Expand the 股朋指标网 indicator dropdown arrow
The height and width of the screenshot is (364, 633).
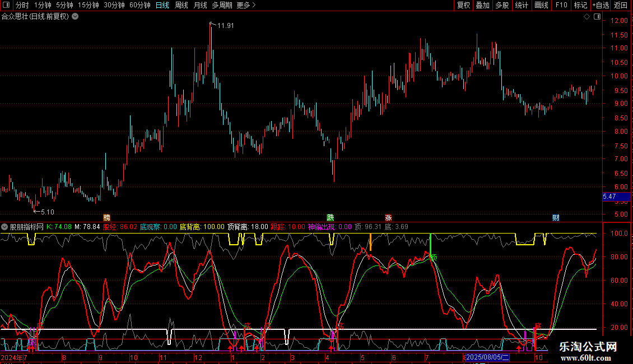pyautogui.click(x=4, y=227)
